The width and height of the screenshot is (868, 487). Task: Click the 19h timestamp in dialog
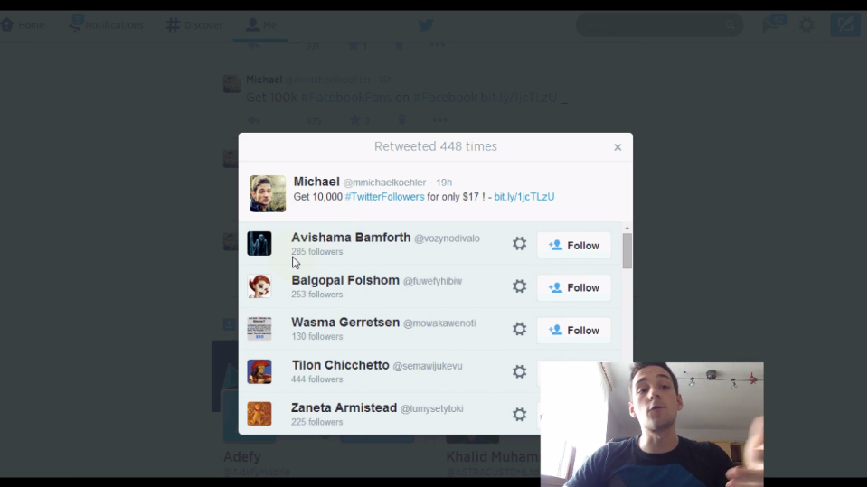click(444, 183)
